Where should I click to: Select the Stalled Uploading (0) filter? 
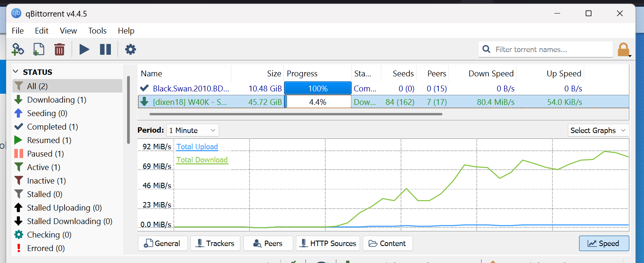click(x=68, y=207)
